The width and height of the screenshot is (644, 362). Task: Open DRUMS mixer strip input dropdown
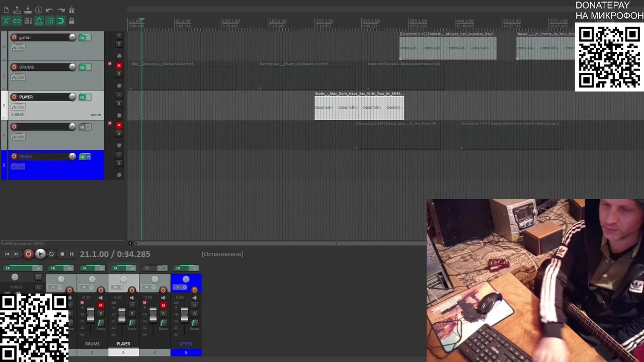pyautogui.click(x=86, y=287)
